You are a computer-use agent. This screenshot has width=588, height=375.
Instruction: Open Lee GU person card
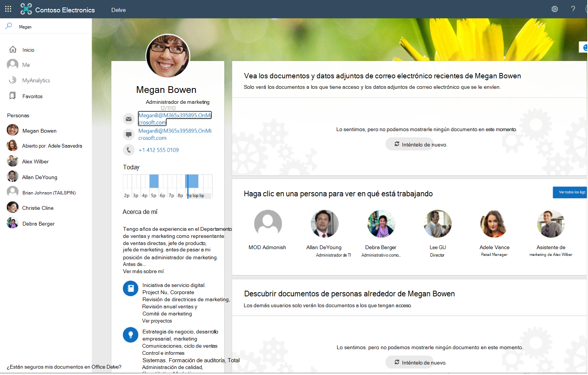point(438,234)
